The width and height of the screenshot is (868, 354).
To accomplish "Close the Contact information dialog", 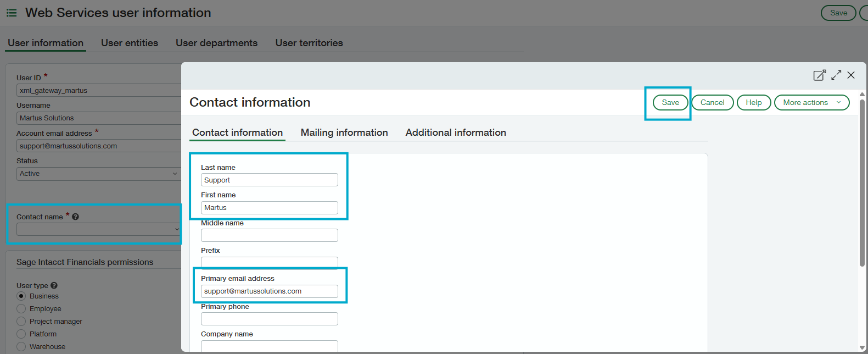I will [851, 75].
